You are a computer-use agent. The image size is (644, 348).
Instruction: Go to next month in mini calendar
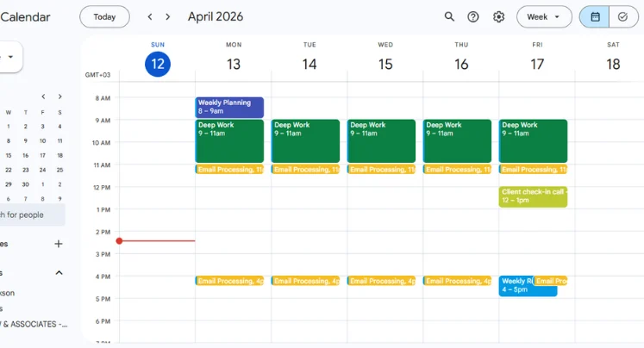(60, 96)
